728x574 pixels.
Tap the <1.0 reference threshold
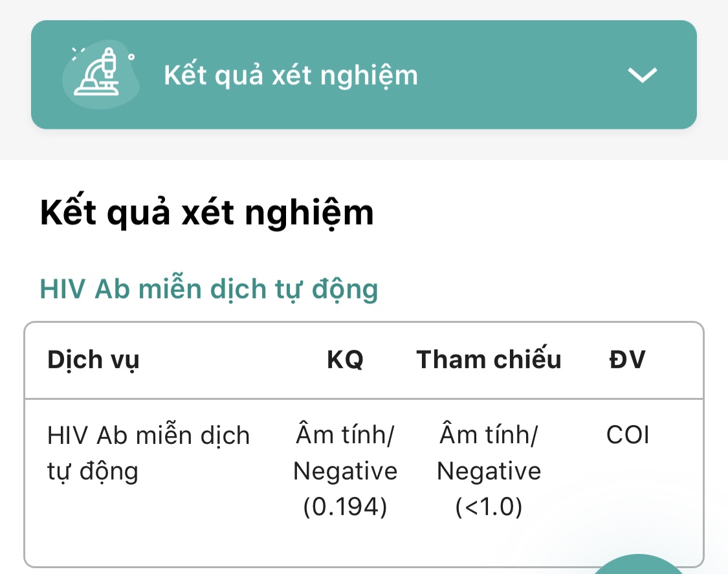(x=489, y=507)
